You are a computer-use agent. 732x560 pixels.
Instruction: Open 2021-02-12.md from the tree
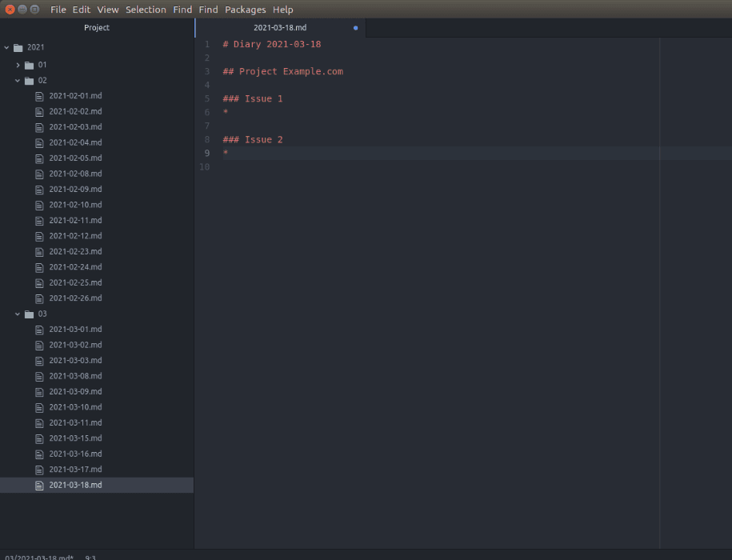(75, 236)
